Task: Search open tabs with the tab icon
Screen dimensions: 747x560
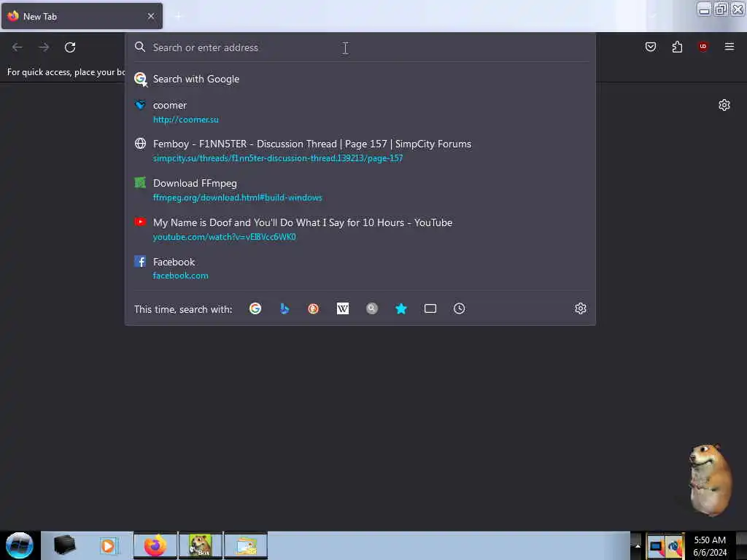Action: 430,308
